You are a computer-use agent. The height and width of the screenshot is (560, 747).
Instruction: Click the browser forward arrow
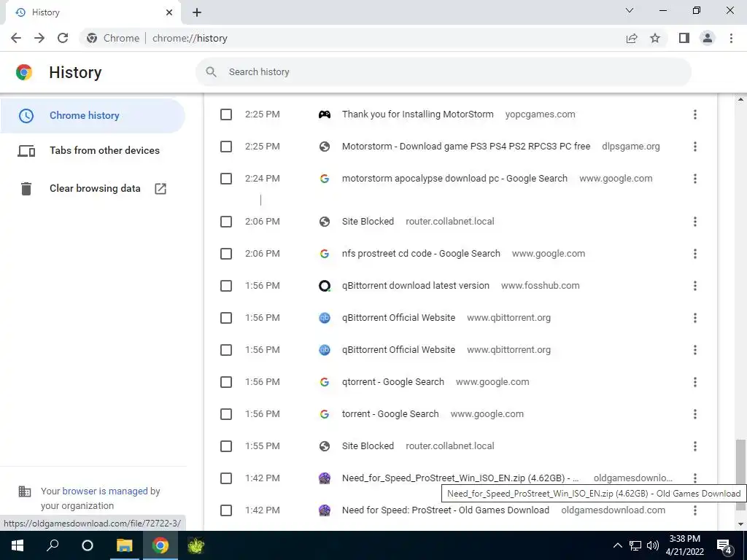(x=39, y=38)
